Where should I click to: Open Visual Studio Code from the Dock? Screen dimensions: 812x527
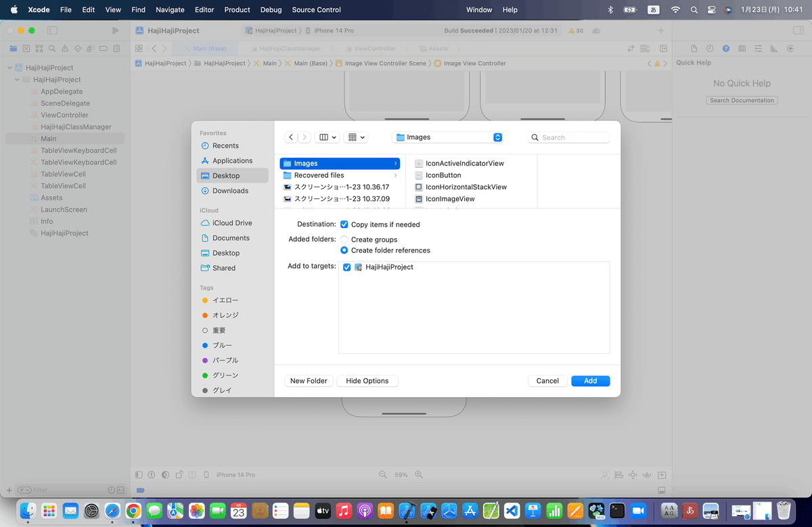(511, 511)
